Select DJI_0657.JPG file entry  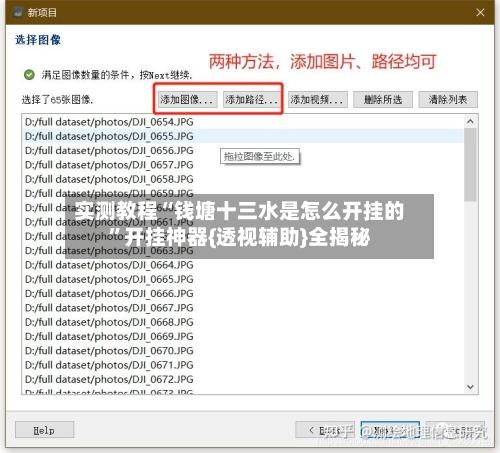point(243,165)
